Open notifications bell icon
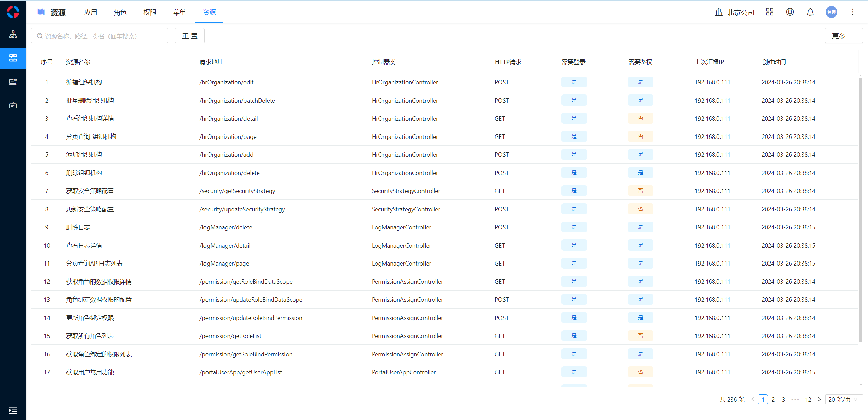The height and width of the screenshot is (420, 868). tap(810, 13)
